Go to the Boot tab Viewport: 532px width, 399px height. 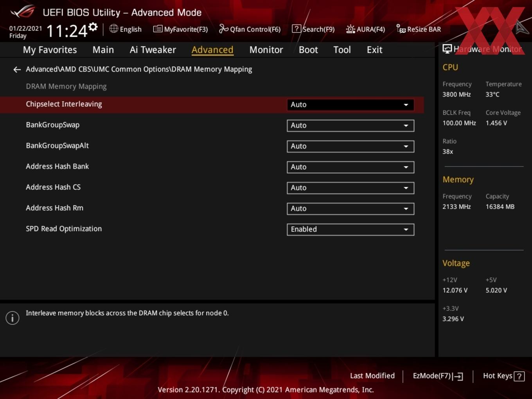coord(308,50)
